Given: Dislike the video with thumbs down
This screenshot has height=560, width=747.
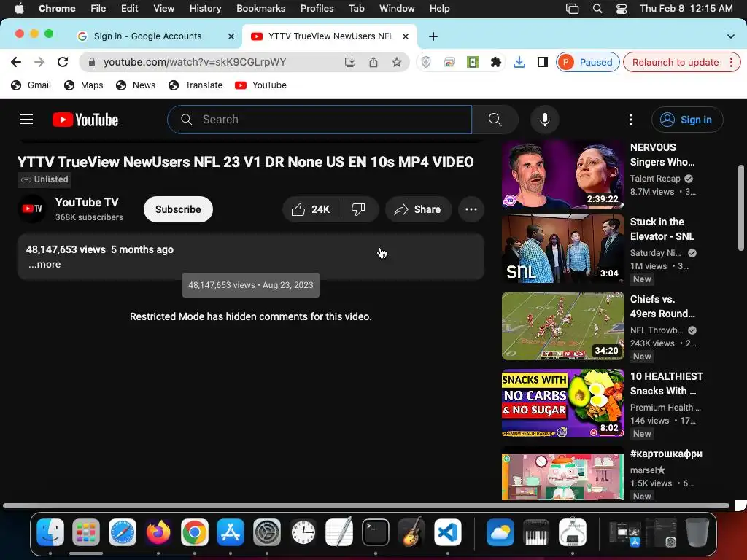Looking at the screenshot, I should tap(358, 209).
